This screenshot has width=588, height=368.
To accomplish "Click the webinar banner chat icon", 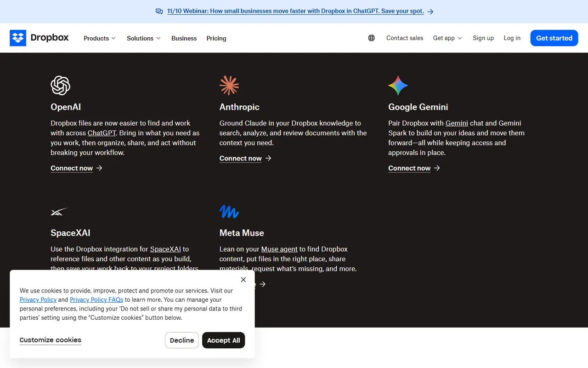I will [x=159, y=11].
